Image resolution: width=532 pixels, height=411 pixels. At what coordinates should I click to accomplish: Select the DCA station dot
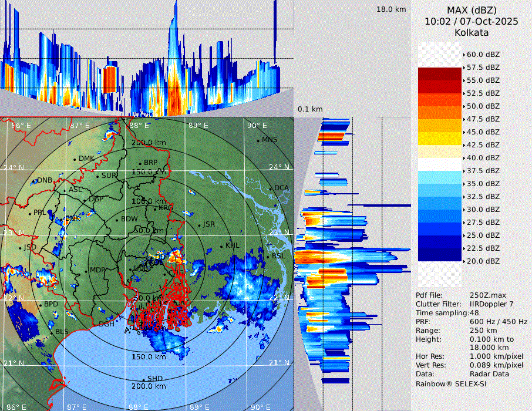pyautogui.click(x=271, y=188)
